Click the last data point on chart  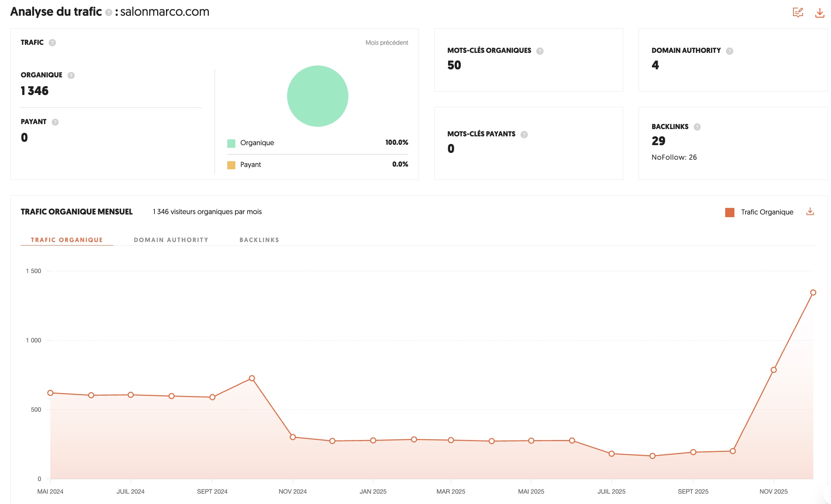tap(813, 292)
